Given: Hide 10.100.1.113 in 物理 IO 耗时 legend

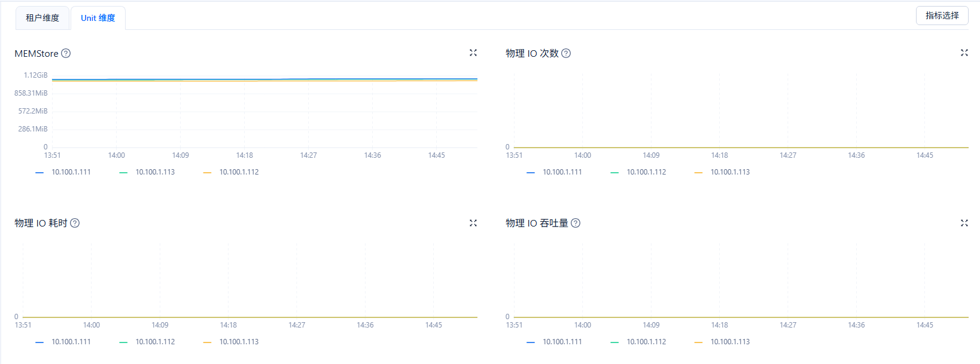Looking at the screenshot, I should click(x=238, y=342).
